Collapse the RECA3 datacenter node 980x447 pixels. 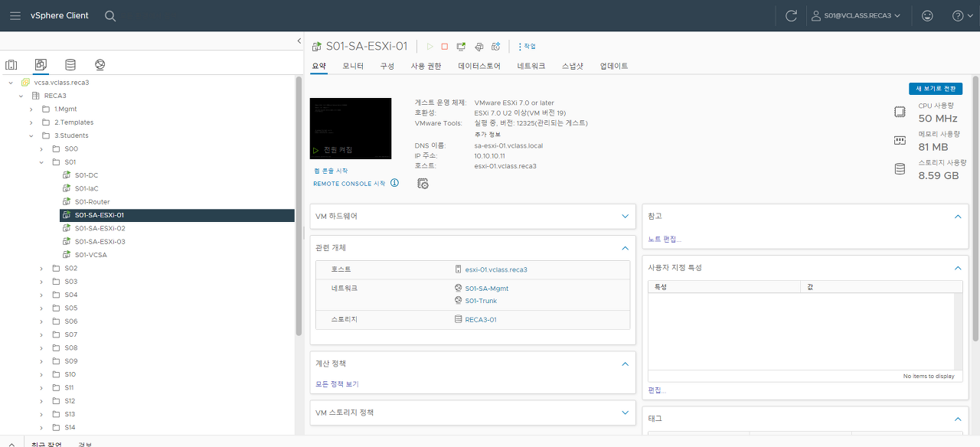21,96
